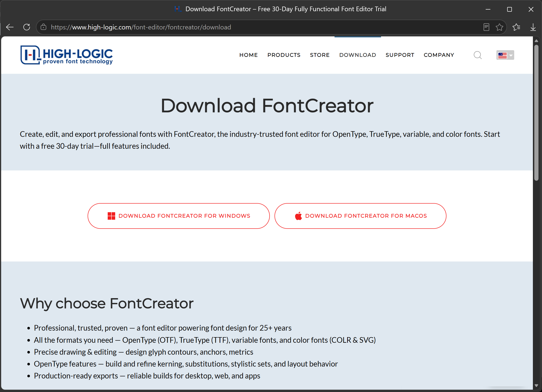Open the HOME menu item
542x392 pixels.
tap(249, 55)
